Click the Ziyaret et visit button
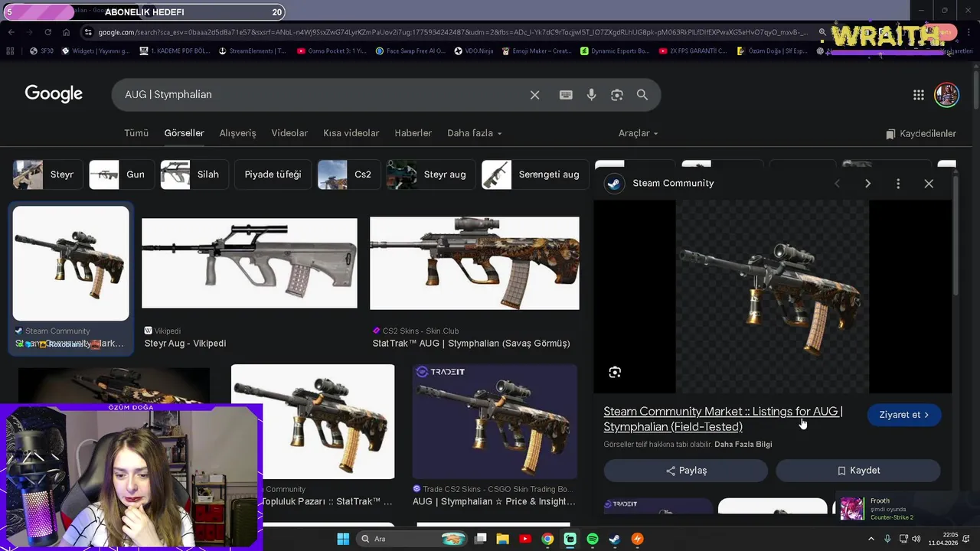 click(904, 415)
